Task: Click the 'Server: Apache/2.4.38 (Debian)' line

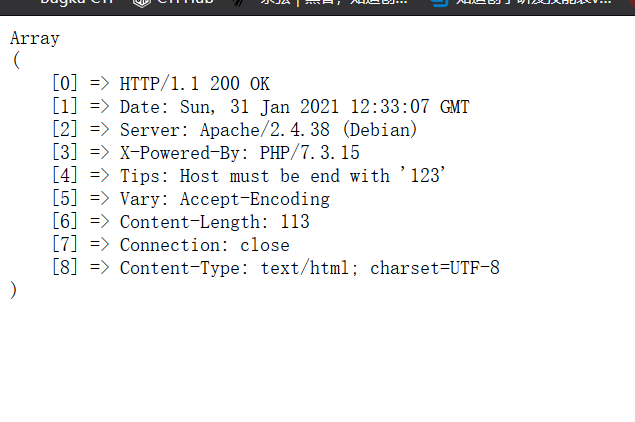Action: [268, 130]
